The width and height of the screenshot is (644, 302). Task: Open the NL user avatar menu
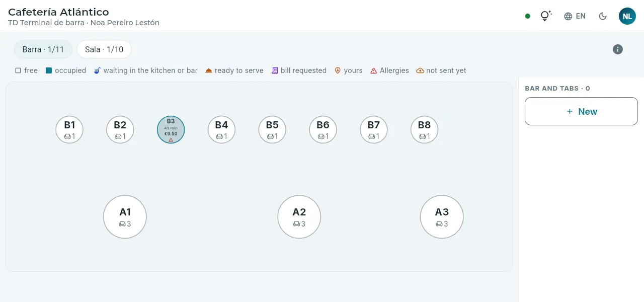(627, 16)
